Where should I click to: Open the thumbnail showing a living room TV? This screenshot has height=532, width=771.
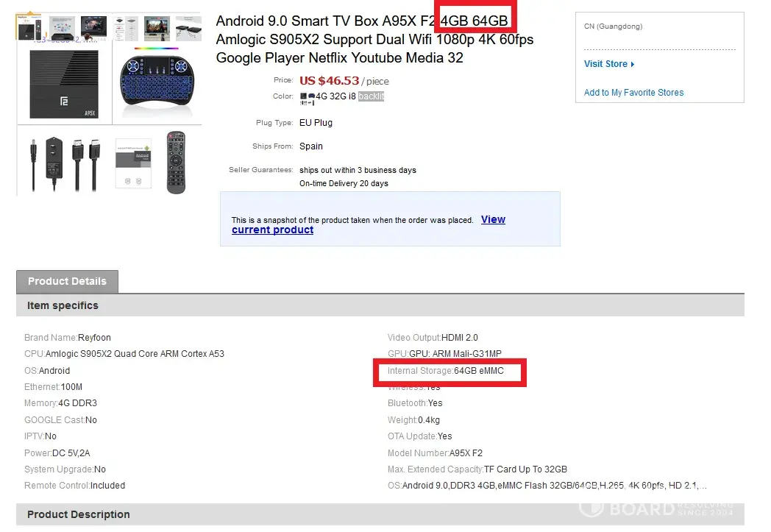(156, 27)
